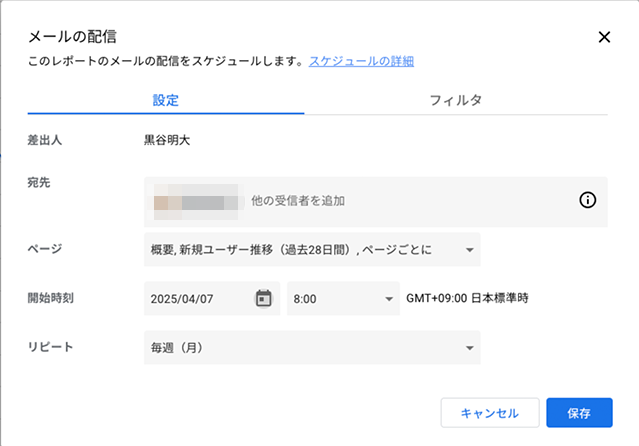The height and width of the screenshot is (446, 639).
Task: Click the arrow on the ページ dropdown
Action: (x=469, y=249)
